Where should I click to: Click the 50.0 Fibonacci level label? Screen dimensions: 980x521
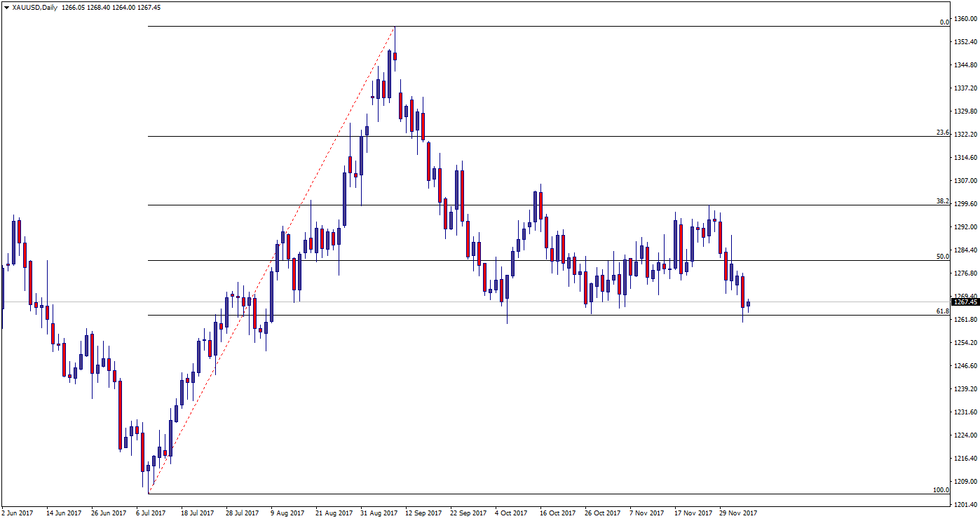tap(942, 256)
